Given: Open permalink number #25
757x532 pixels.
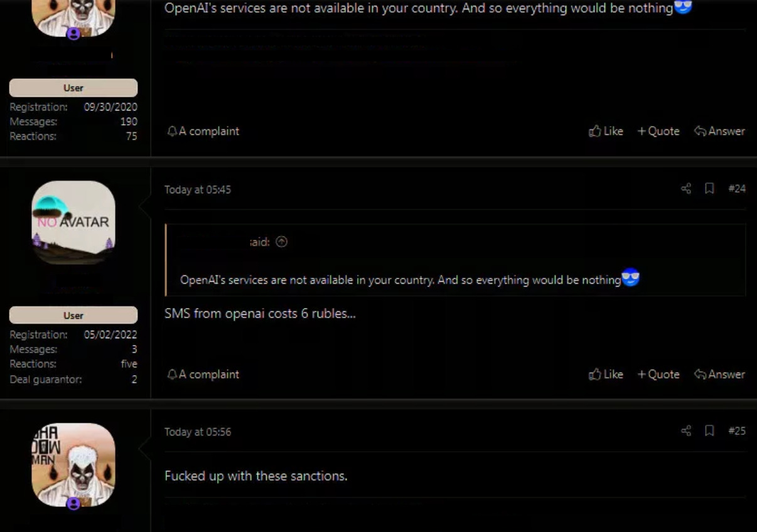Looking at the screenshot, I should coord(737,431).
